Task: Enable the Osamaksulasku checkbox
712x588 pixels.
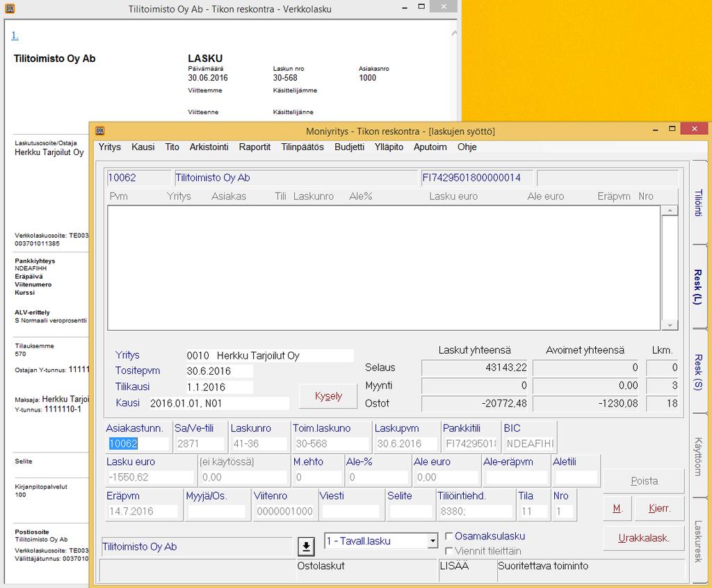Action: click(x=448, y=536)
